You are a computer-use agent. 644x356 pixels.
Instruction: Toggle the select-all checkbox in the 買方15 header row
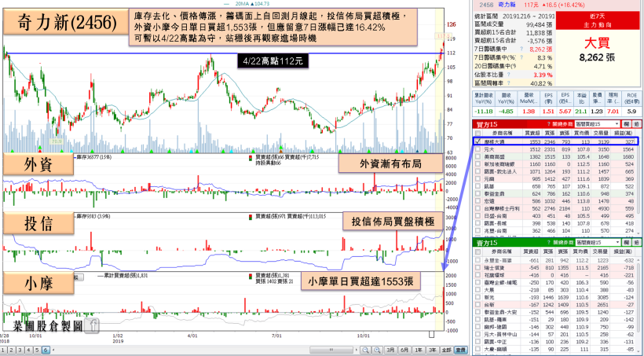pos(478,133)
